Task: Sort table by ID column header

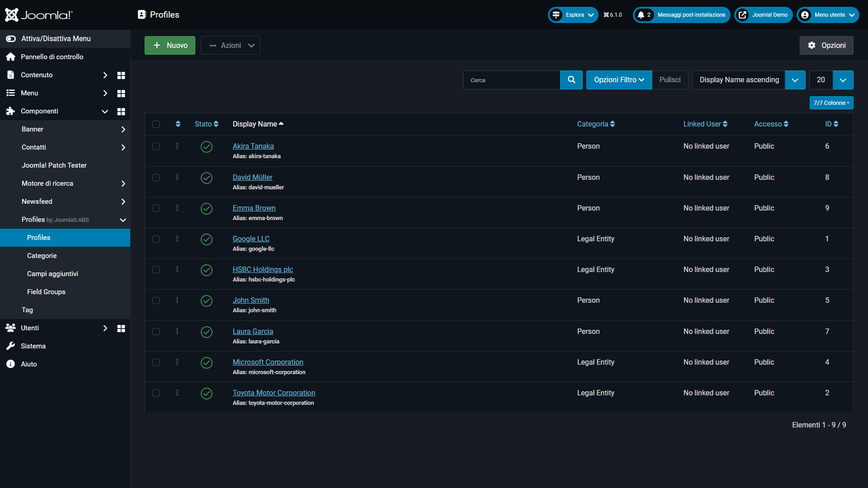Action: click(x=831, y=124)
